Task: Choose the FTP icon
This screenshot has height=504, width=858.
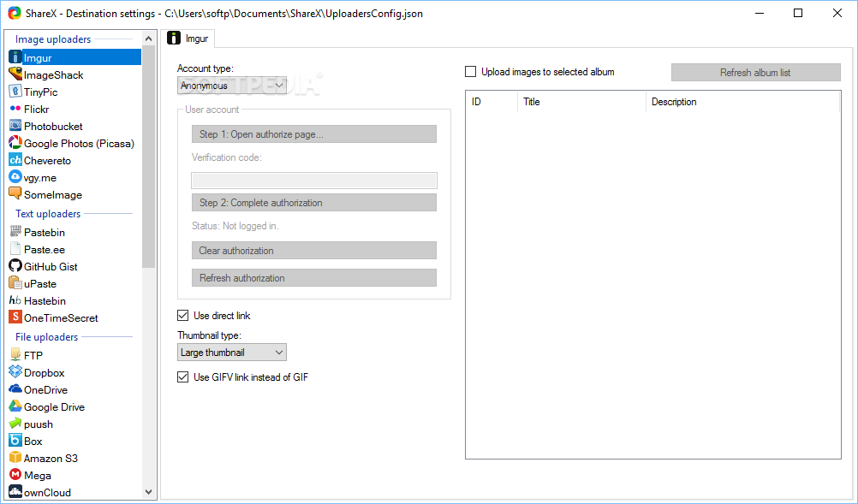Action: (x=15, y=355)
